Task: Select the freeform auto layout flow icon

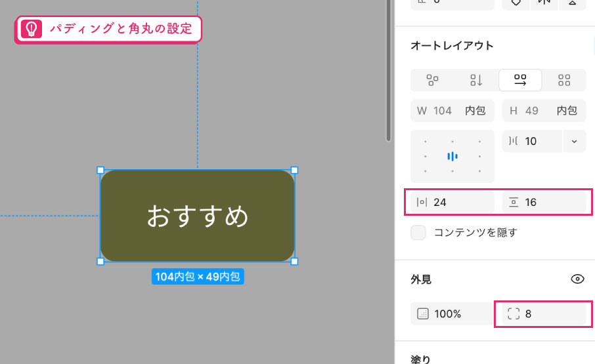Action: (x=432, y=80)
